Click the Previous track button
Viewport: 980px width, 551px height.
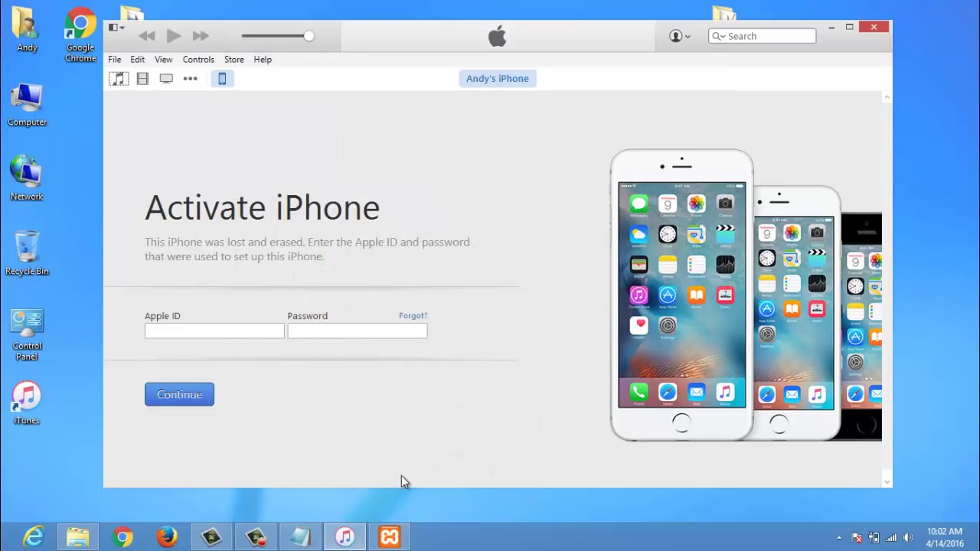tap(147, 36)
